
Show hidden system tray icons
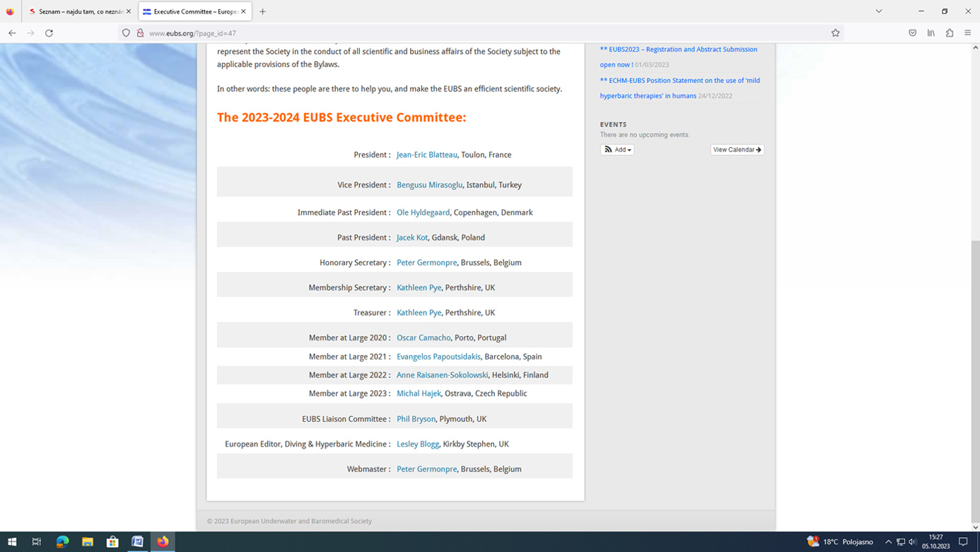pos(888,541)
